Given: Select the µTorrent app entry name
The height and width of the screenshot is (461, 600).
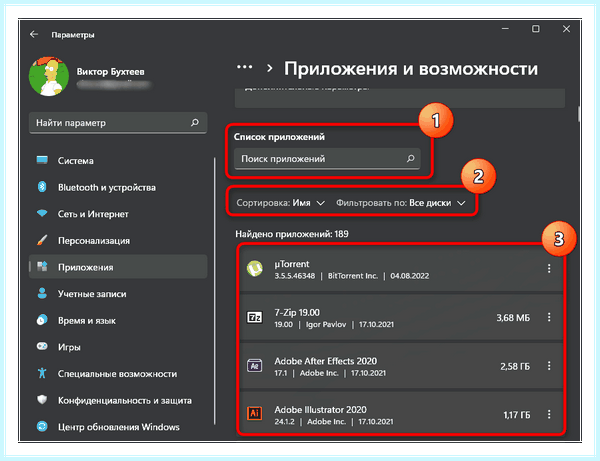Looking at the screenshot, I should coord(292,264).
